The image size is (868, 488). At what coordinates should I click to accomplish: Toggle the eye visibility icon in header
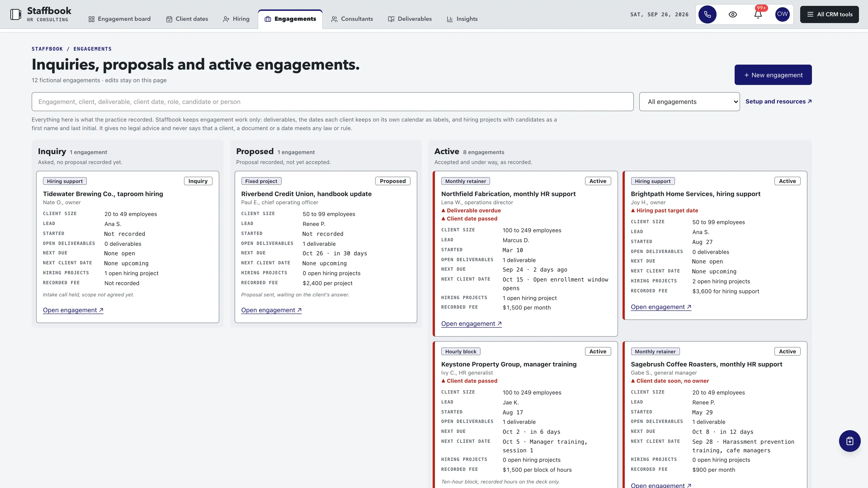point(733,14)
